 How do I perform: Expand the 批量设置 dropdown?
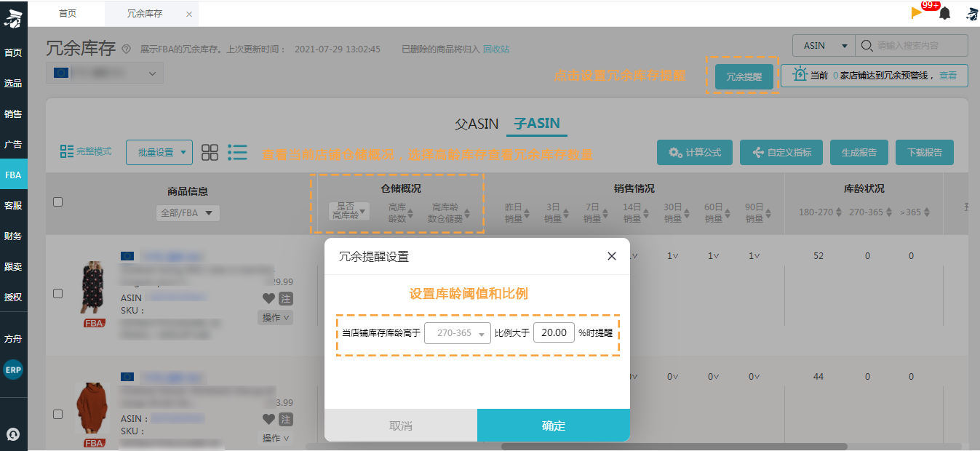click(x=159, y=152)
